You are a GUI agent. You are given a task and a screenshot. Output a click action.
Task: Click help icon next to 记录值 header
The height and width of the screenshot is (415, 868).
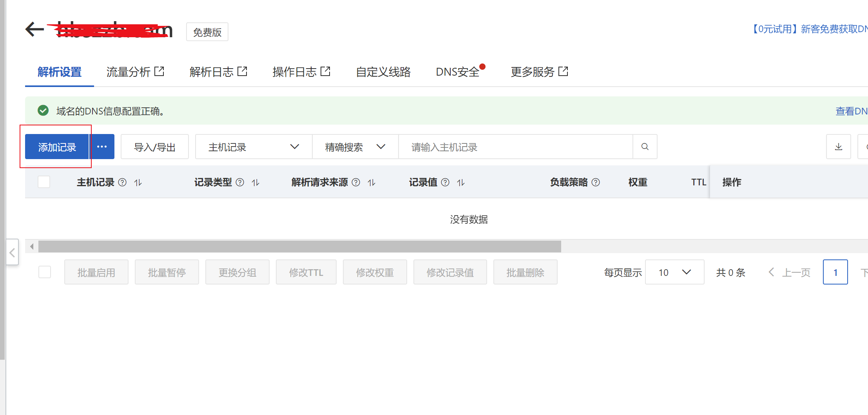445,182
